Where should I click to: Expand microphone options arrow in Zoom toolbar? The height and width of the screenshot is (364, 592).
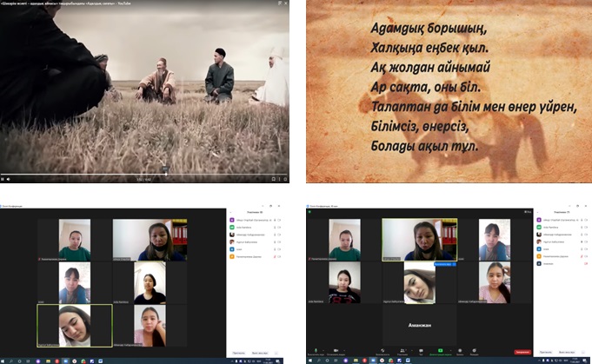point(323,350)
